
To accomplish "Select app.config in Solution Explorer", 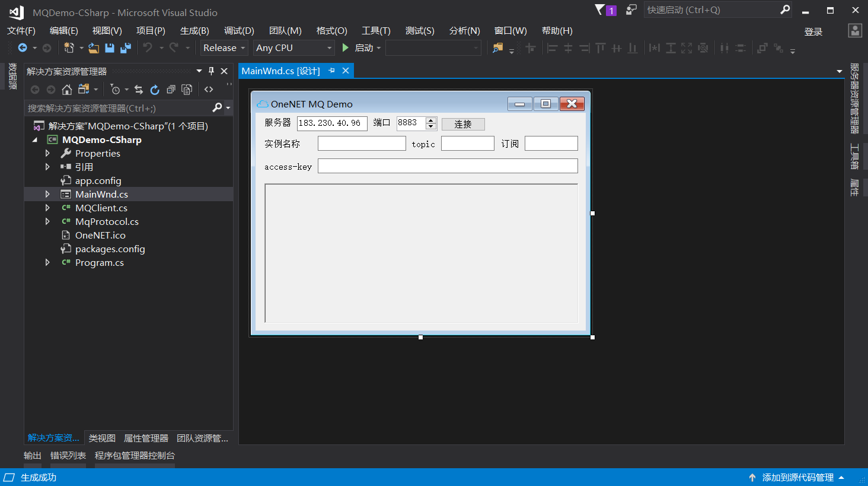I will 98,180.
